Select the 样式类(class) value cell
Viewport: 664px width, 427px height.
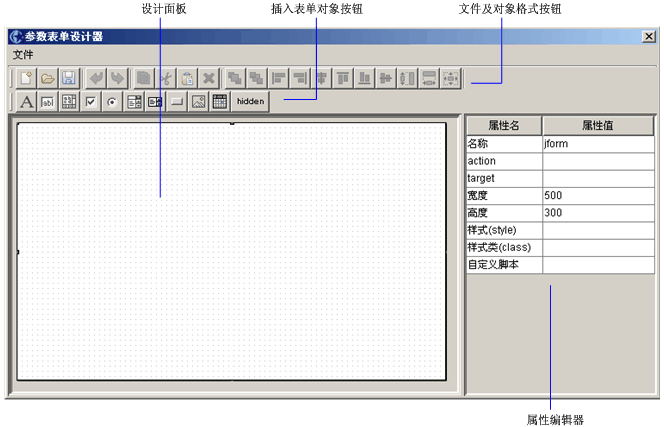tap(598, 248)
